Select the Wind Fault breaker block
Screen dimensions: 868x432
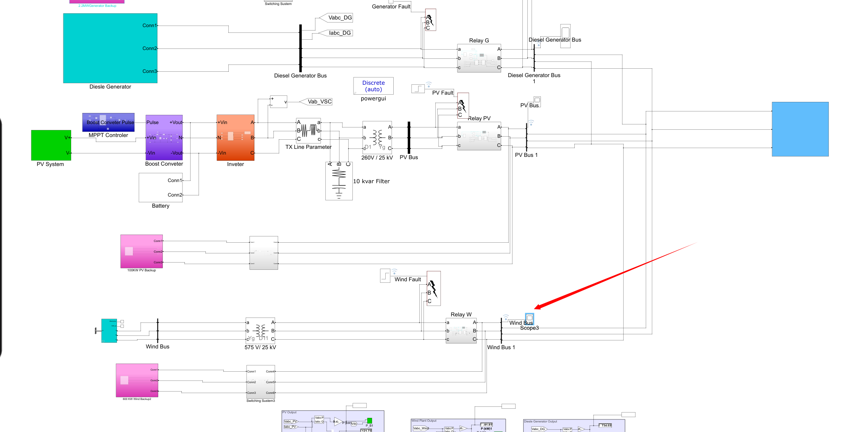coord(433,288)
